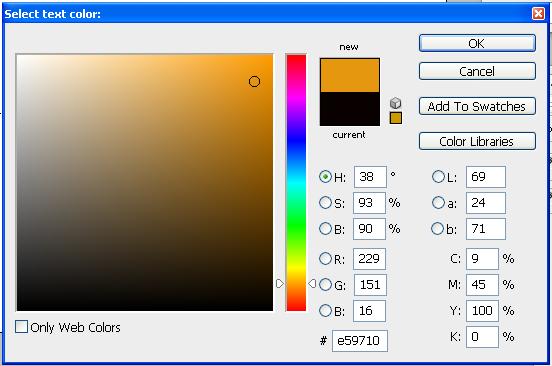Enable the Only Web Colors checkbox
The width and height of the screenshot is (552, 366).
point(21,327)
